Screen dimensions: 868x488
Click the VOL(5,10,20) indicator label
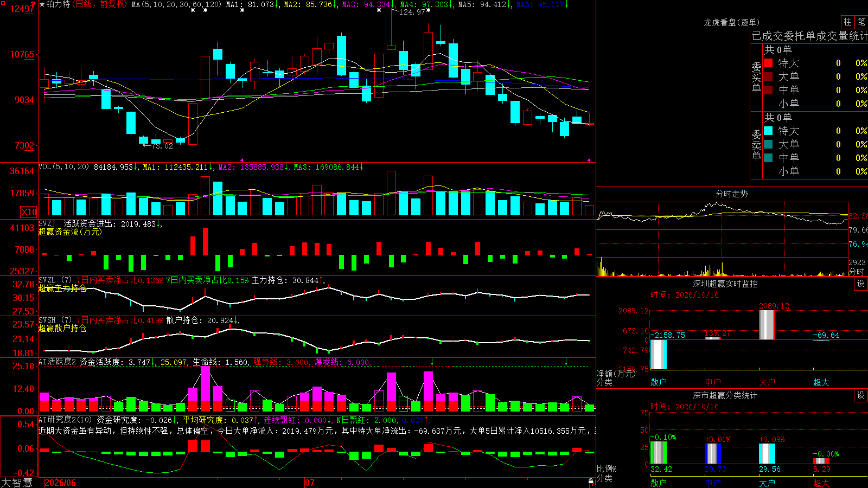click(x=63, y=166)
